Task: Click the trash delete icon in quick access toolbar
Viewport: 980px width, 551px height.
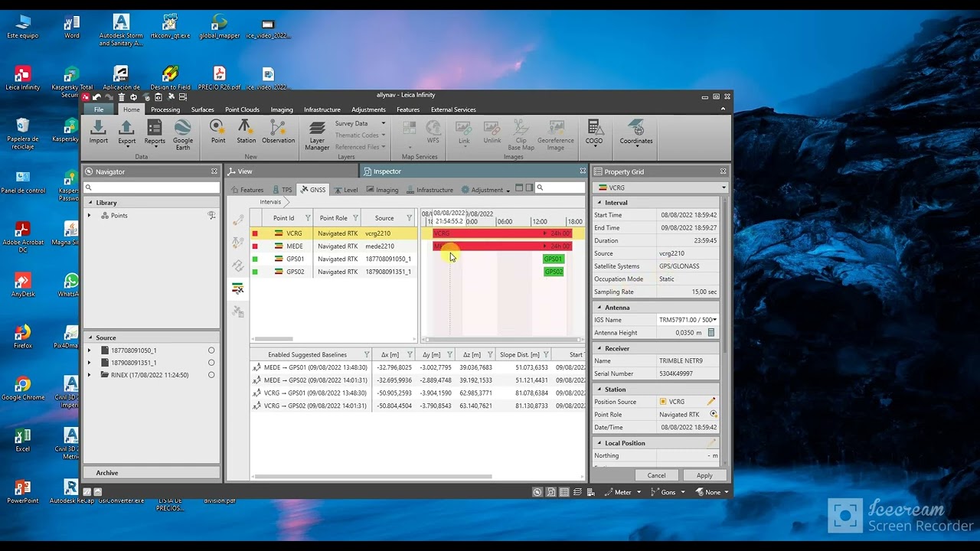Action: [x=121, y=97]
